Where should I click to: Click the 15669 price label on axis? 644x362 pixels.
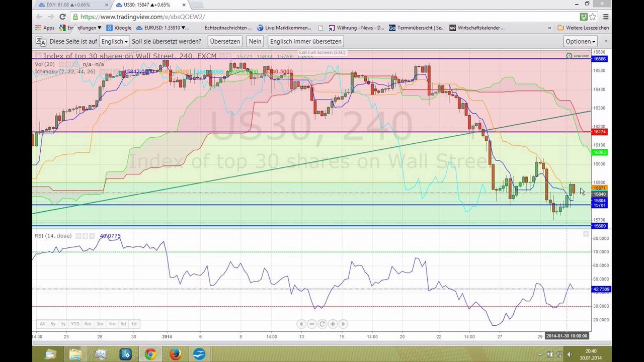(x=600, y=226)
